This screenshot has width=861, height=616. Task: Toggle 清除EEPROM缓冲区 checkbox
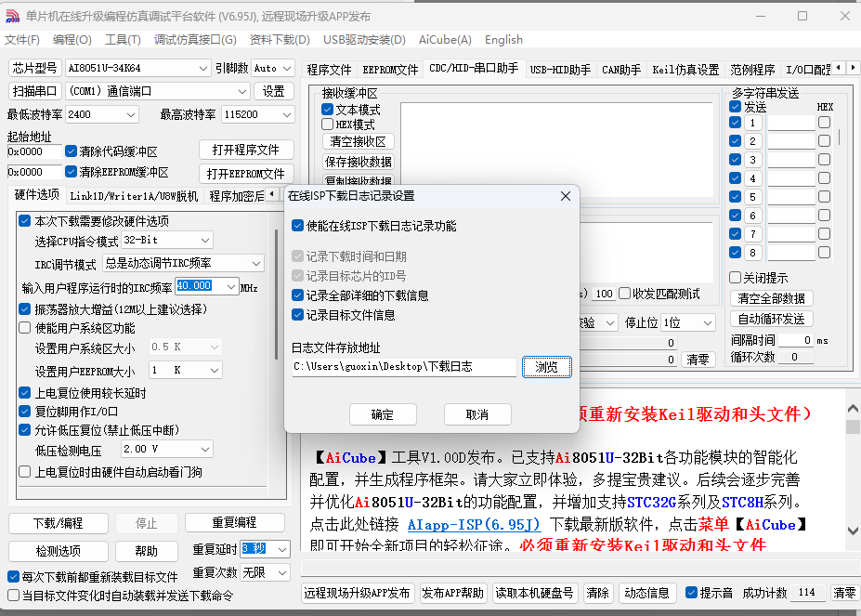(71, 172)
